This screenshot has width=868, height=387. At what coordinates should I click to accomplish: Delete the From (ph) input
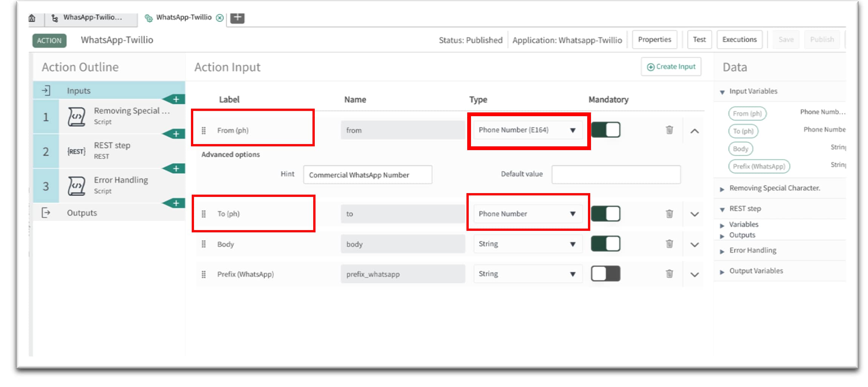[669, 130]
